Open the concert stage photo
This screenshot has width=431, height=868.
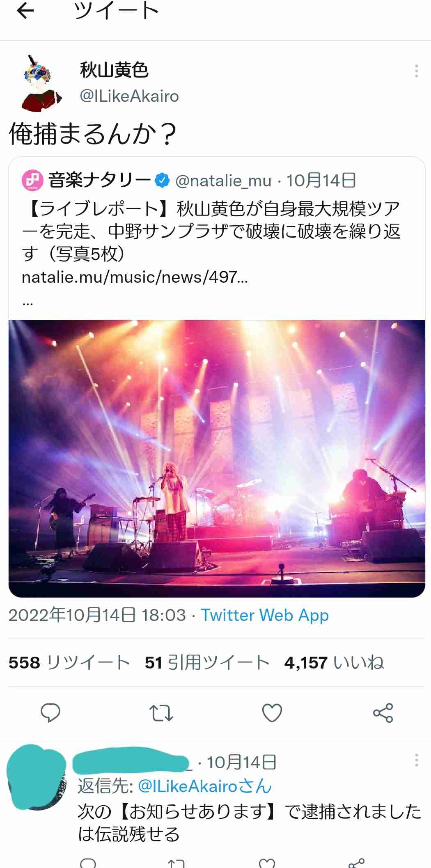(x=217, y=458)
